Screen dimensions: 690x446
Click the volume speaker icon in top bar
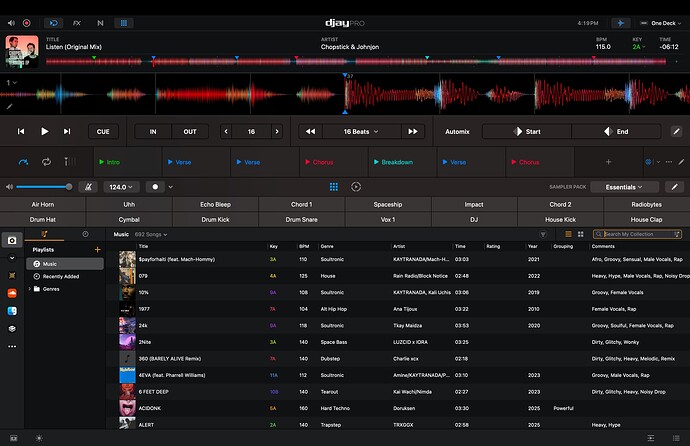tap(11, 23)
